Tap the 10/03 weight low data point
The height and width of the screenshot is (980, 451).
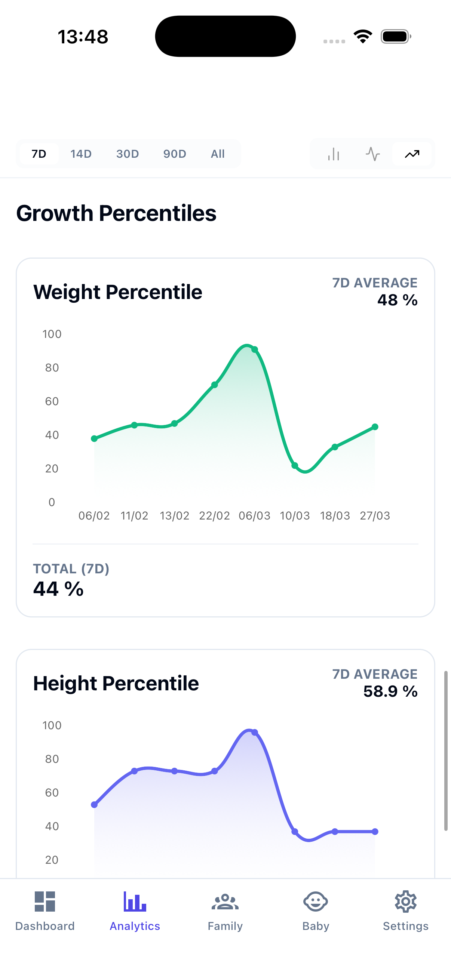(x=295, y=465)
